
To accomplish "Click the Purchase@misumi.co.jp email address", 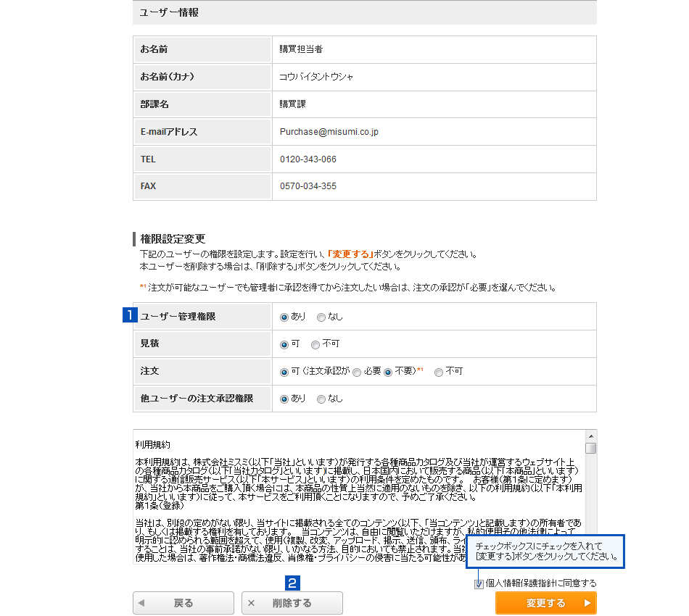I will point(329,132).
